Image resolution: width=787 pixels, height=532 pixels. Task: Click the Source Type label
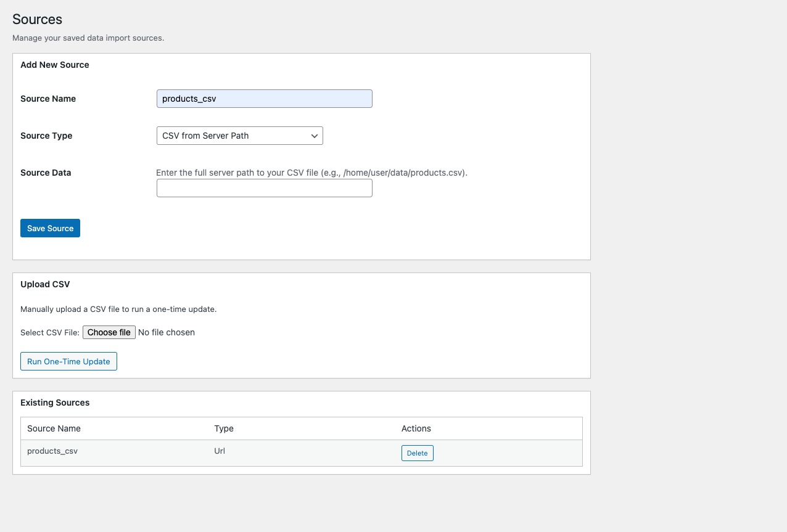46,136
